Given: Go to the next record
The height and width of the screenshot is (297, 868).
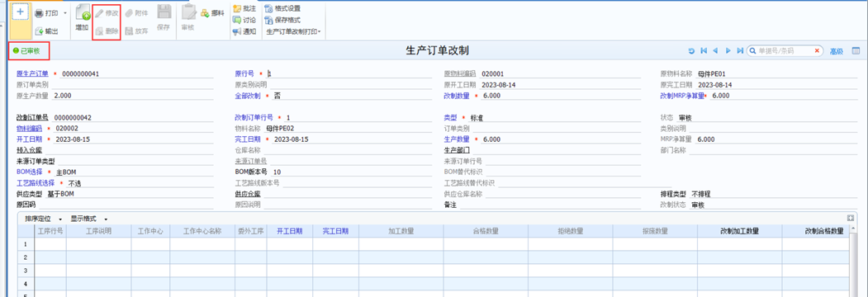Looking at the screenshot, I should coord(728,51).
